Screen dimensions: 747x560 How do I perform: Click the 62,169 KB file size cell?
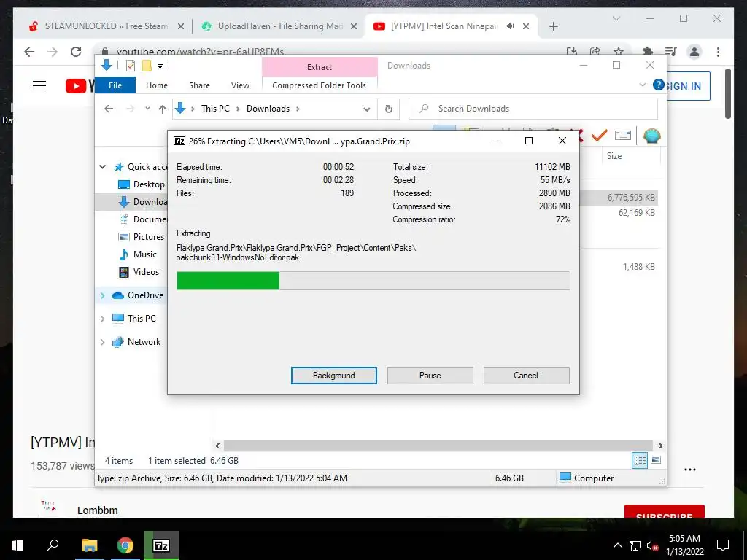pos(636,213)
